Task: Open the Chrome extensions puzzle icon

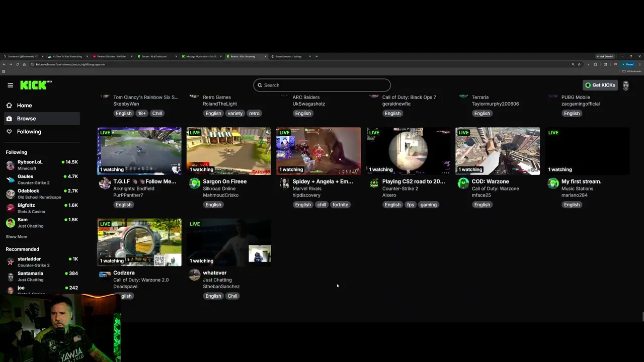Action: [595, 64]
